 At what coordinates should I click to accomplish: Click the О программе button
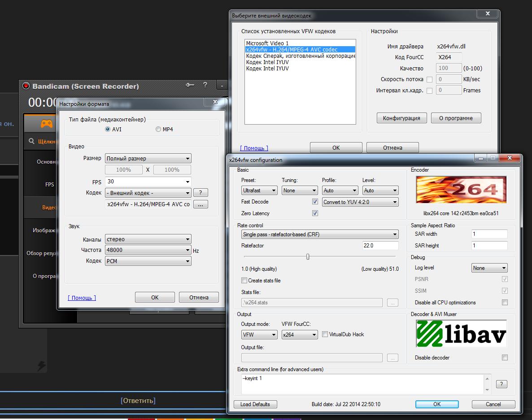click(456, 118)
